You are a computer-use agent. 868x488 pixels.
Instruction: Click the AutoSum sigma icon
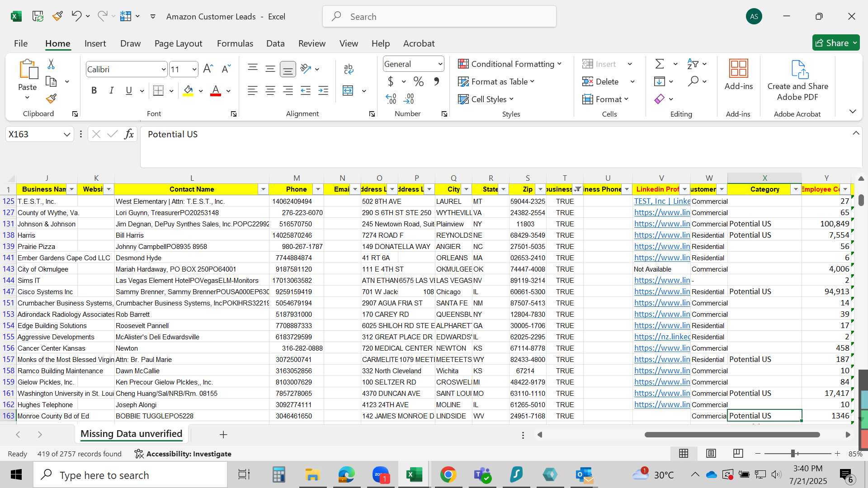point(660,64)
